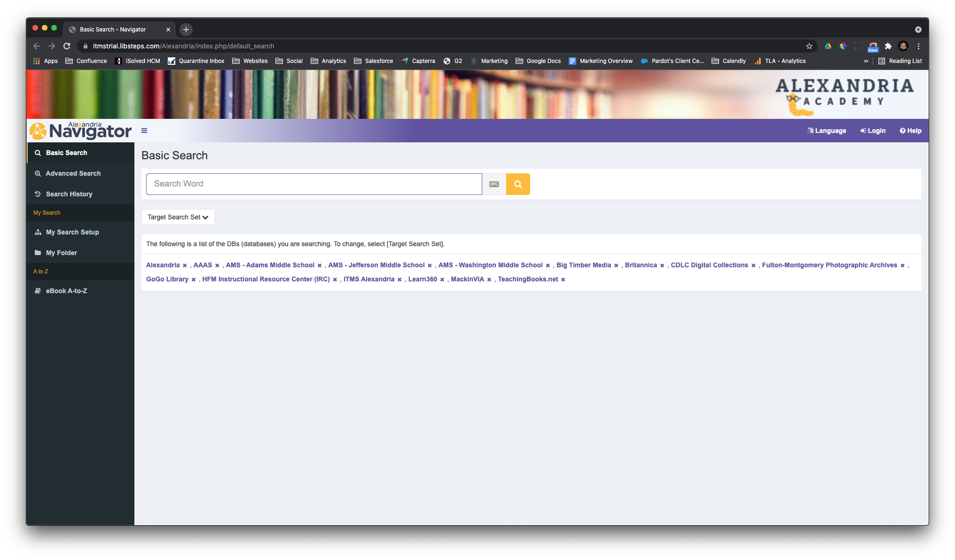The height and width of the screenshot is (560, 955).
Task: Remove AMS - Jefferson Middle School x icon
Action: (430, 265)
